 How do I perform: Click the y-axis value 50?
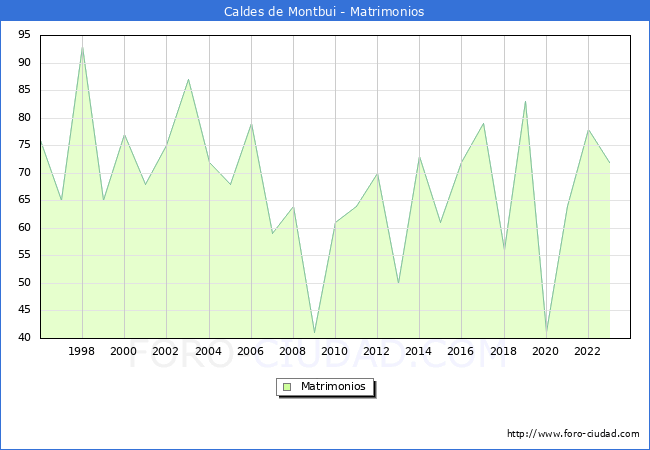tap(24, 283)
